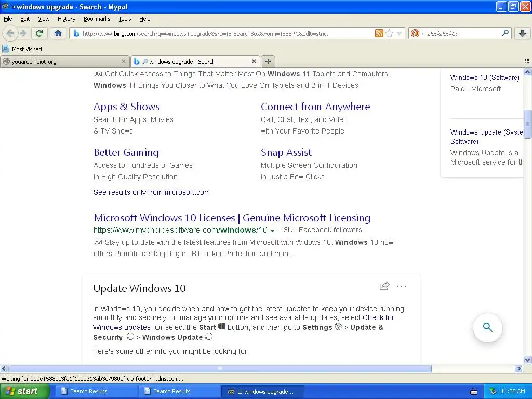Open the Better Gaming link

point(126,152)
